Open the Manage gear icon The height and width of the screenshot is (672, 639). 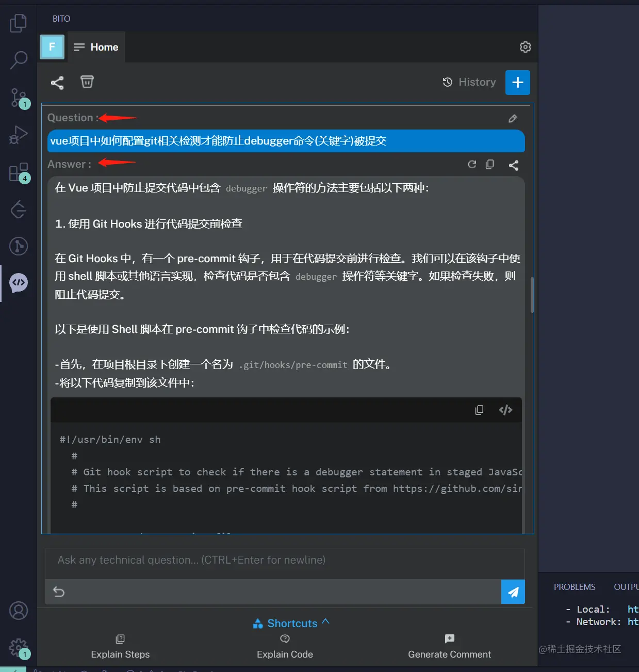pos(19,648)
